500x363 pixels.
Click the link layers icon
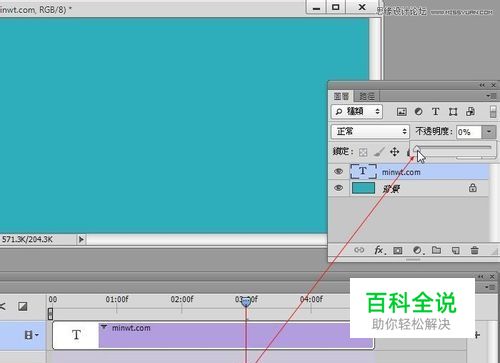pyautogui.click(x=359, y=250)
